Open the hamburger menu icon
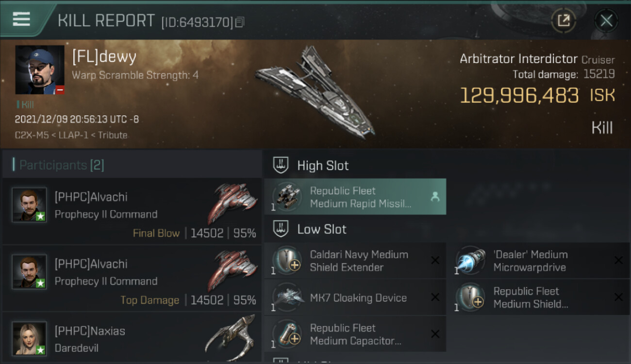 click(x=21, y=19)
